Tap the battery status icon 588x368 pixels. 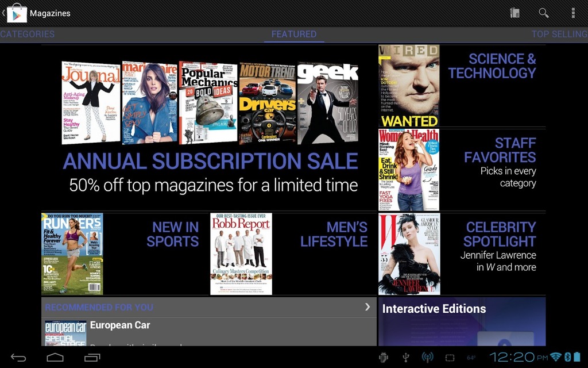(578, 356)
